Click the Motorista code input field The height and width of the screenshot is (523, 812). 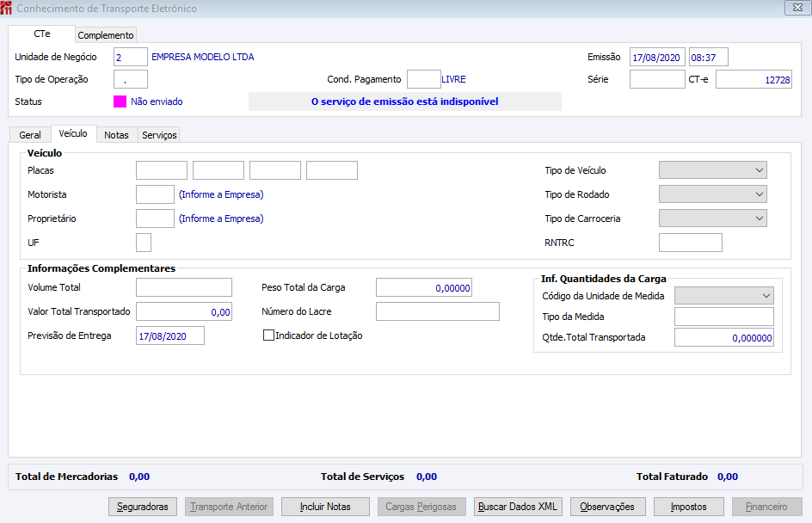pyautogui.click(x=155, y=194)
